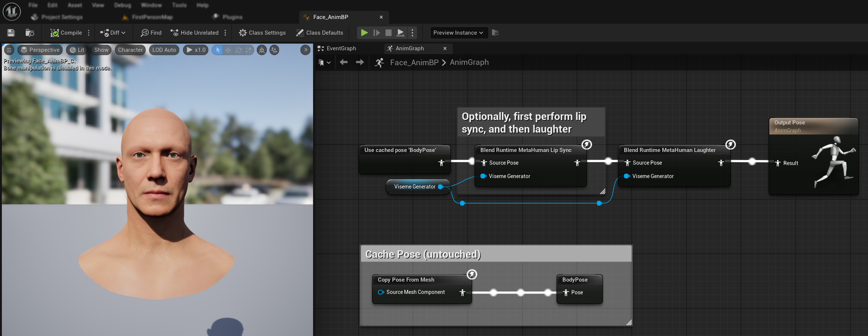Click the Viseme Generator variable node
The width and height of the screenshot is (868, 336).
pos(414,187)
